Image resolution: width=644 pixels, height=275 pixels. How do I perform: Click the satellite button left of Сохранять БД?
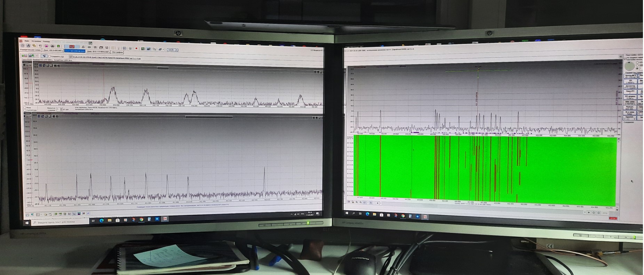(44, 56)
